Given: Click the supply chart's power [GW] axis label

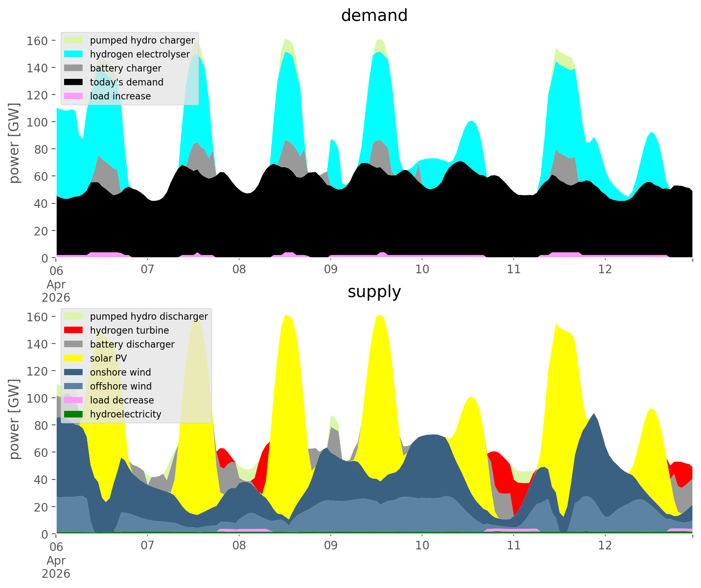Looking at the screenshot, I should point(14,419).
